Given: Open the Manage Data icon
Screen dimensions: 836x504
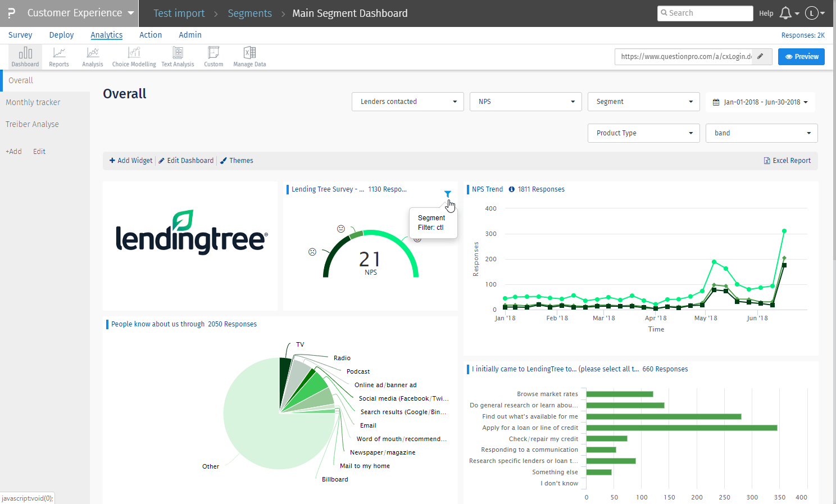Looking at the screenshot, I should (x=249, y=57).
